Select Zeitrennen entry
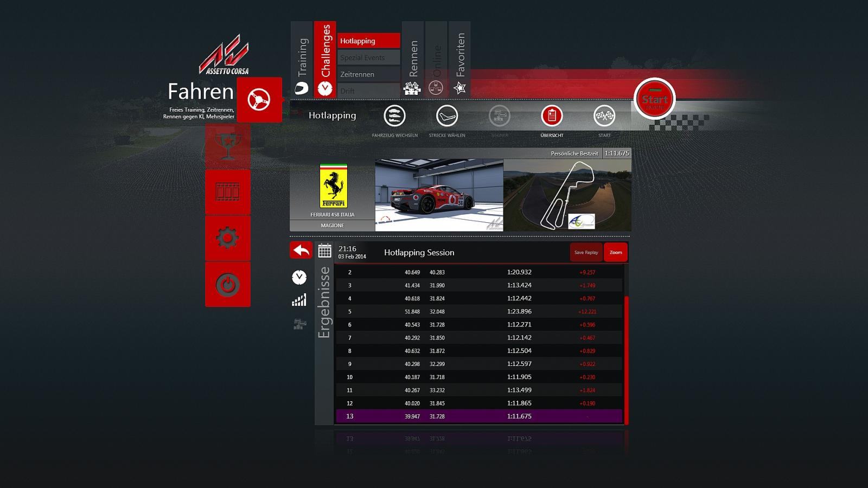 369,74
